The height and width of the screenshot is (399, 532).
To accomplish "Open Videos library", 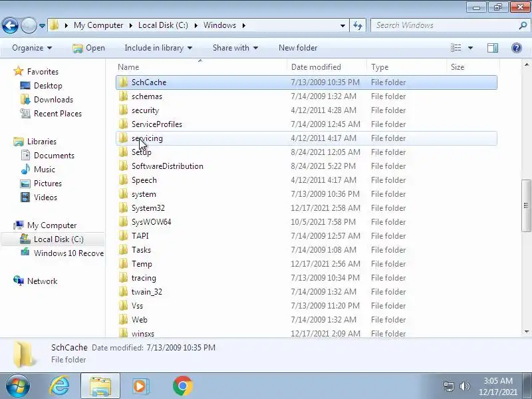I will click(45, 197).
